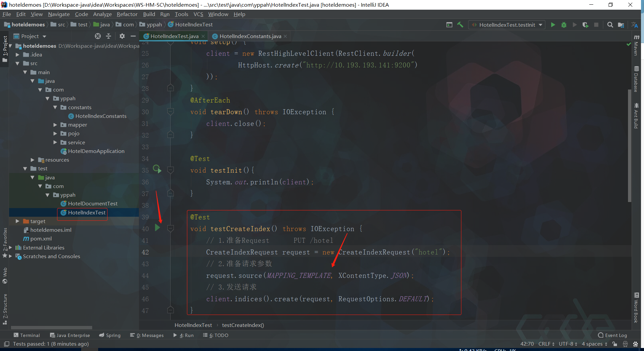Open the Web side tab
Viewport: 644px width, 351px height.
click(x=5, y=276)
